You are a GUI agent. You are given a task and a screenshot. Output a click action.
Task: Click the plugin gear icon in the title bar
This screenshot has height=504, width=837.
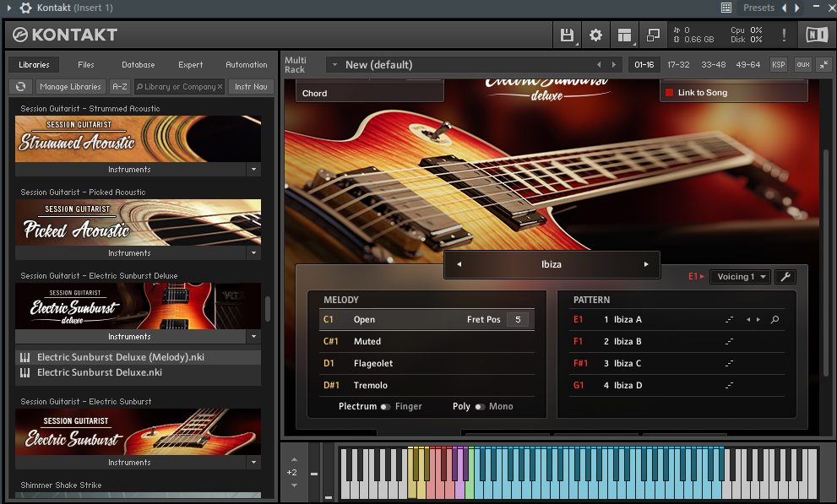point(25,8)
